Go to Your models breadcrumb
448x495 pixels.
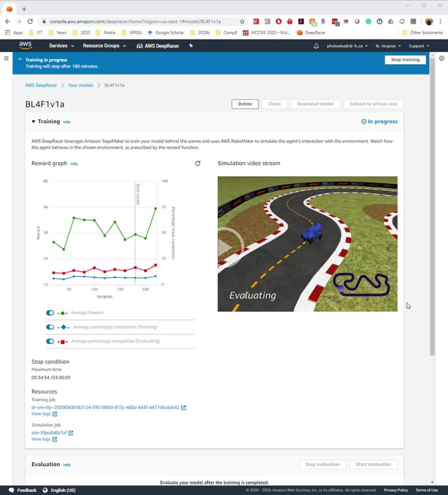81,85
